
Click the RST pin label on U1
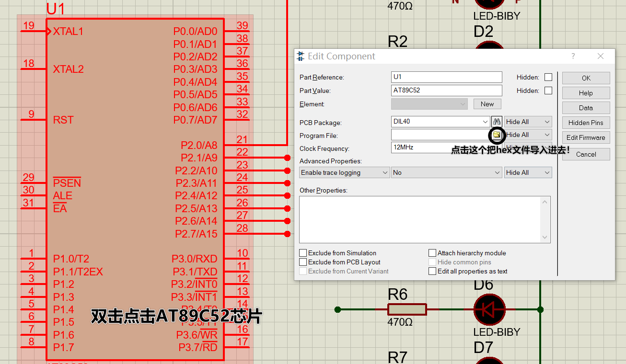tap(63, 120)
